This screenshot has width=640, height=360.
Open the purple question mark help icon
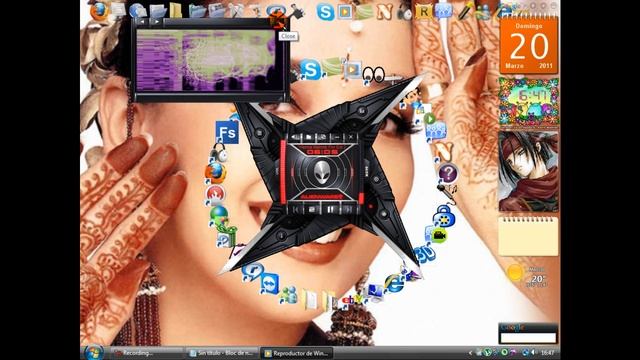(x=447, y=173)
